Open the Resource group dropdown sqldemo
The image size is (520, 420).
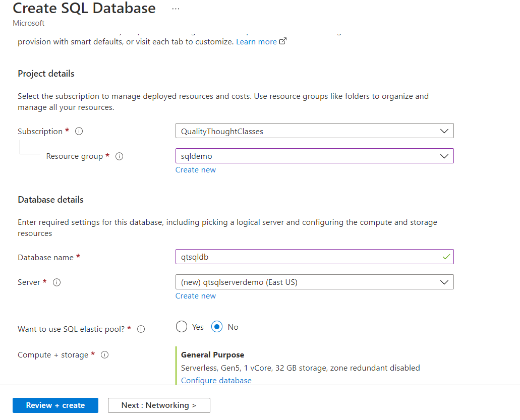314,156
